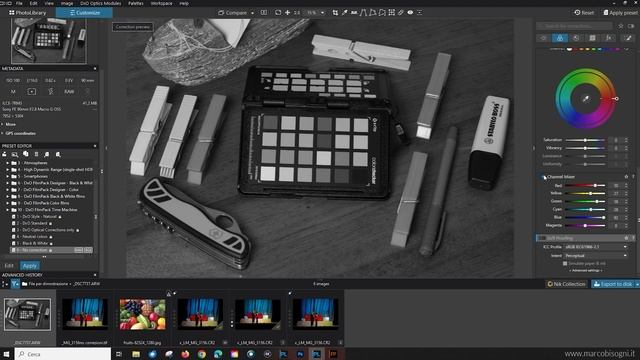This screenshot has width=640, height=360.
Task: Select the Repair brush tool
Action: [x=401, y=13]
